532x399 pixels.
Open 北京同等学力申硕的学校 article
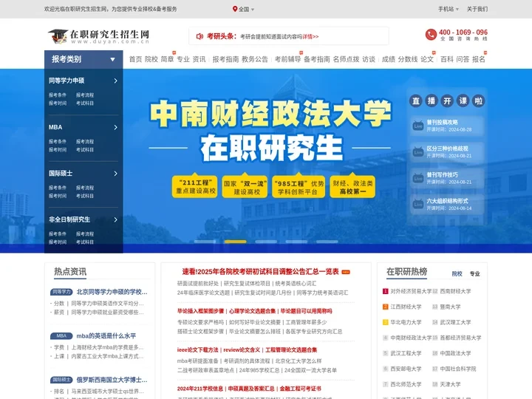coord(112,292)
